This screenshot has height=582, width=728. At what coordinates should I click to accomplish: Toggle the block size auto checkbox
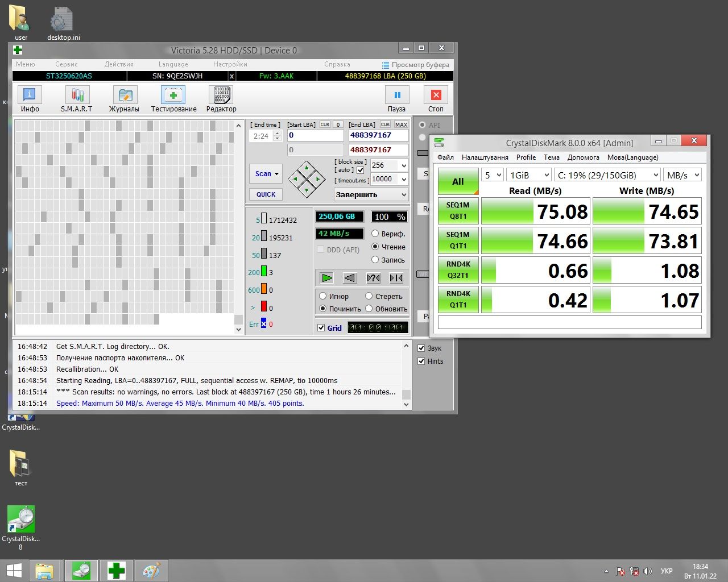click(360, 170)
